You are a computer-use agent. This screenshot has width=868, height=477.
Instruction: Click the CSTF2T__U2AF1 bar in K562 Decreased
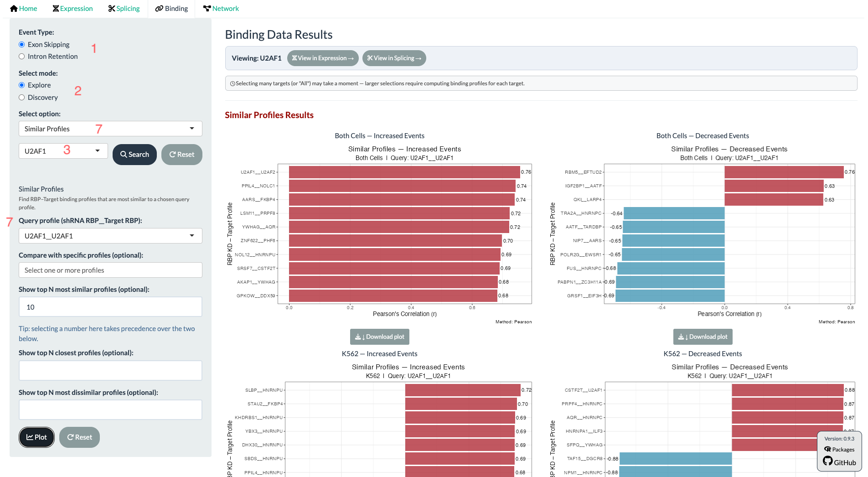tap(788, 390)
